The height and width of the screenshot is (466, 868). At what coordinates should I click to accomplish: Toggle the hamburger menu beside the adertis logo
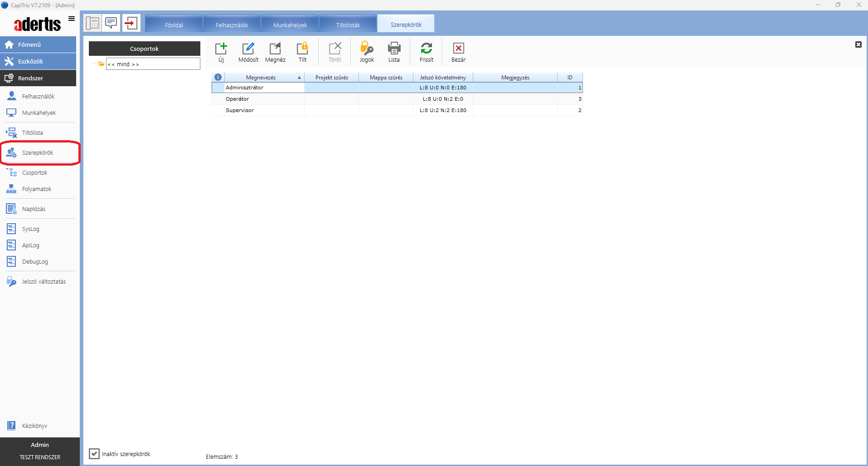coord(72,19)
